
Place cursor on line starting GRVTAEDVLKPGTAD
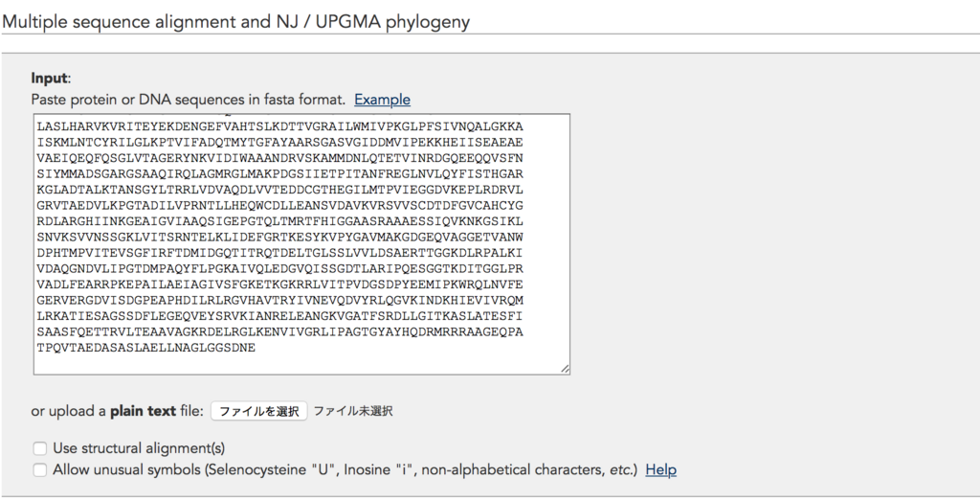click(x=280, y=206)
